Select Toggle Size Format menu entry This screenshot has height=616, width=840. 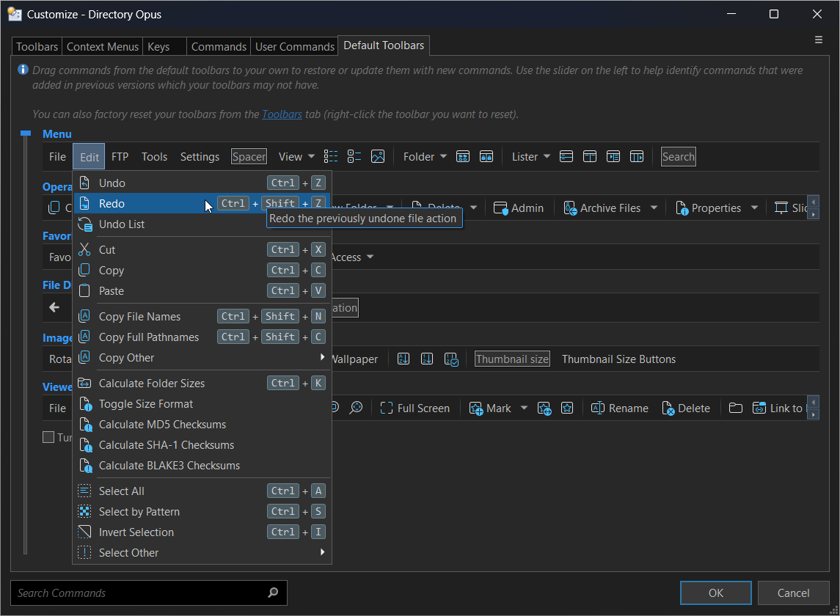pyautogui.click(x=202, y=404)
